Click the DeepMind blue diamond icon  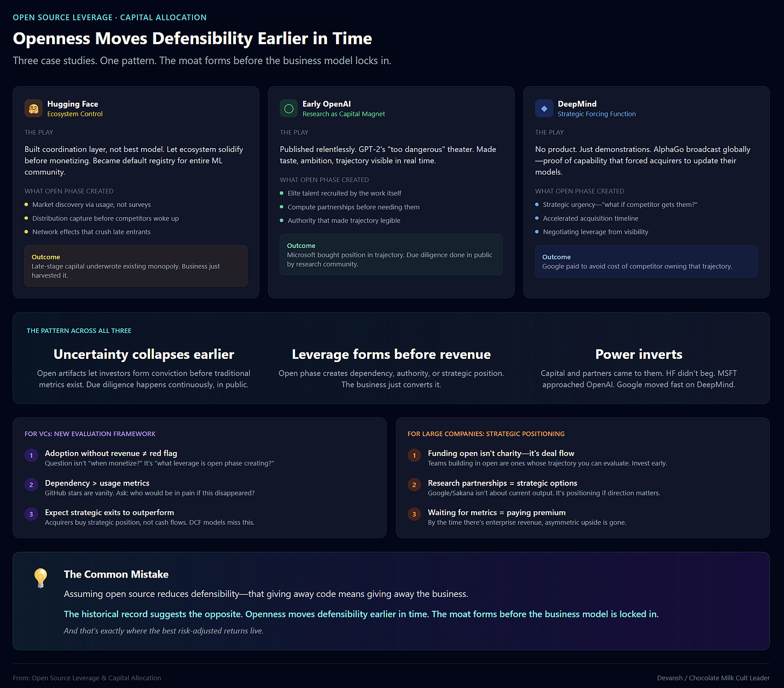coord(544,108)
